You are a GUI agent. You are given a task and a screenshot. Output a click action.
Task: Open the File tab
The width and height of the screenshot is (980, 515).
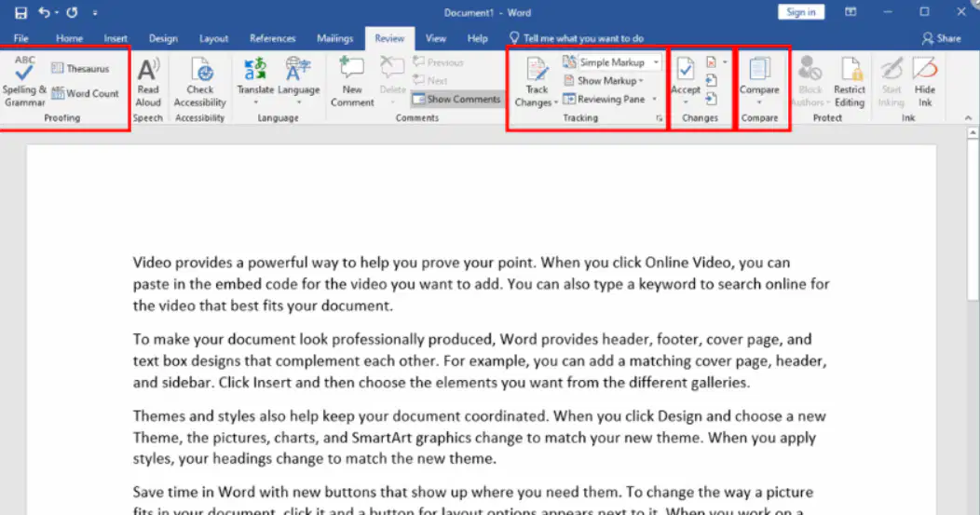[x=21, y=38]
